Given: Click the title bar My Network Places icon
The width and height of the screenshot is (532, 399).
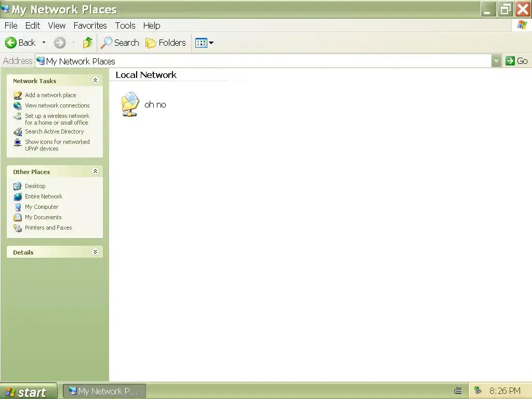Looking at the screenshot, I should 5,8.
